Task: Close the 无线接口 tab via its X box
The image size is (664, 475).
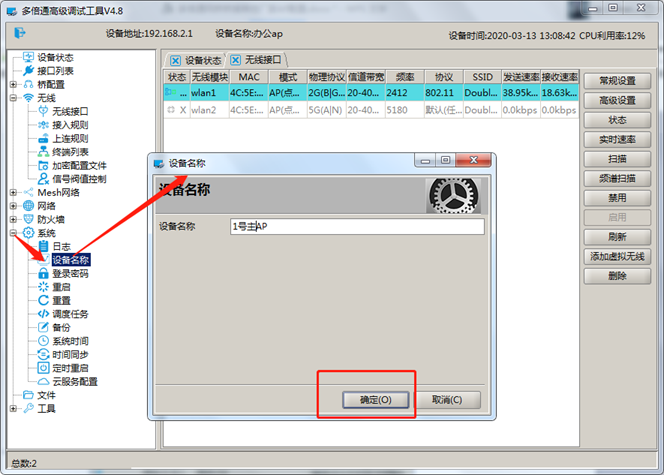Action: [234, 60]
